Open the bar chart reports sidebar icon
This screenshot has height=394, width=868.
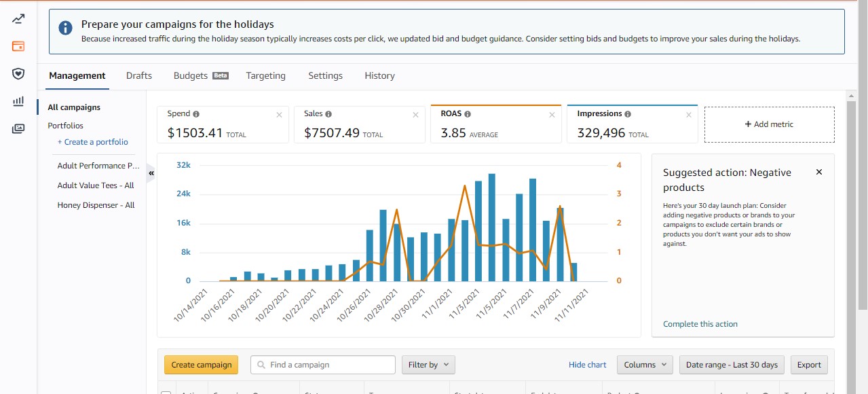tap(18, 101)
